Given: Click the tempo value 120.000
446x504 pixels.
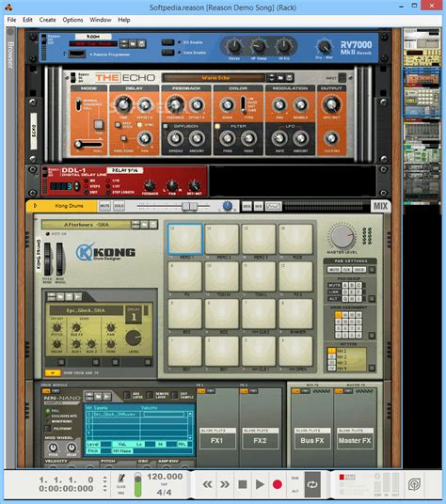Looking at the screenshot, I should click(165, 477).
